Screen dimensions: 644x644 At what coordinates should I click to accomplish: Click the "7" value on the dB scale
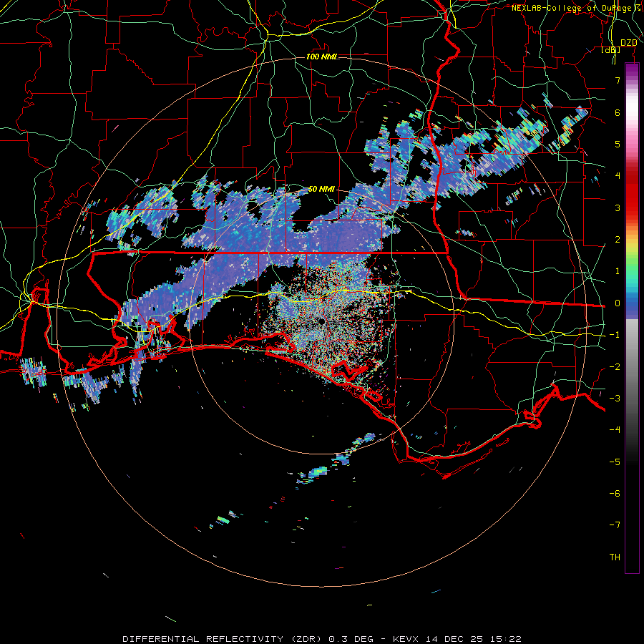coord(618,80)
